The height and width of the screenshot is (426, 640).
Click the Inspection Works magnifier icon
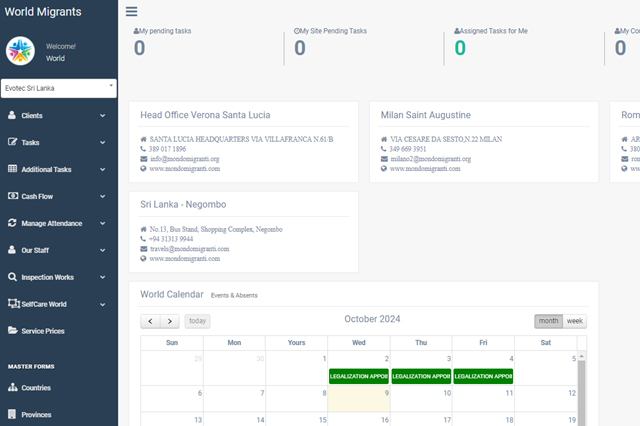point(12,277)
